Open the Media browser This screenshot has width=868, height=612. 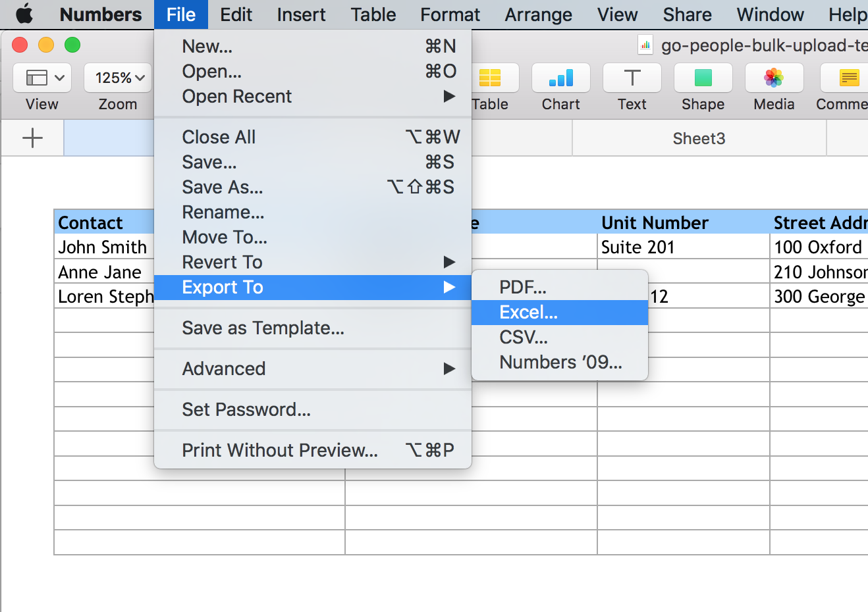[774, 78]
